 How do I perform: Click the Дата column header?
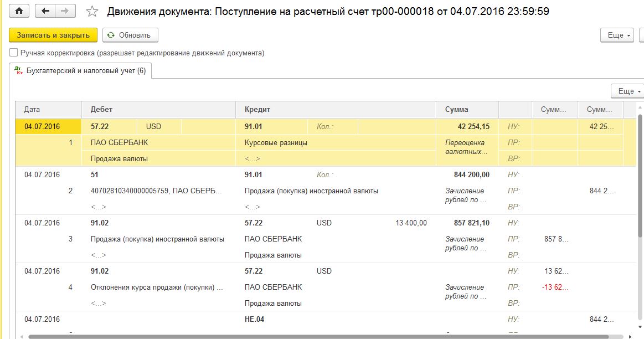coord(48,110)
